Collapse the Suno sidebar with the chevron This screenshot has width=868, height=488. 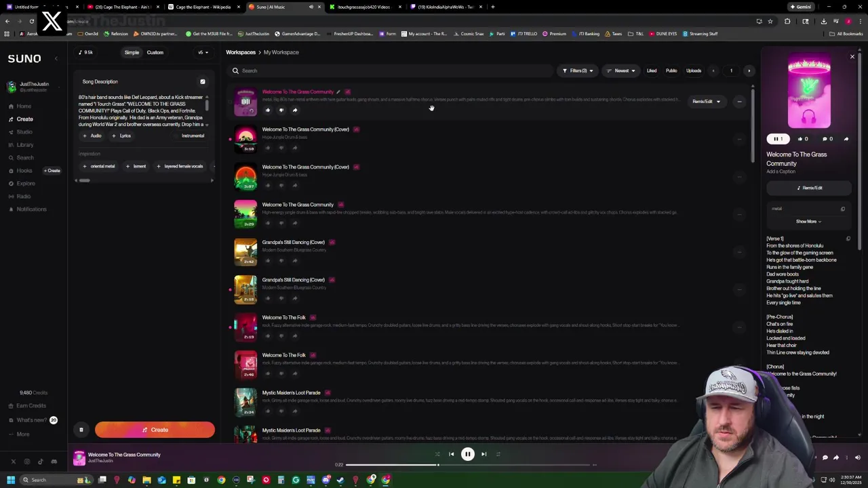[56, 59]
